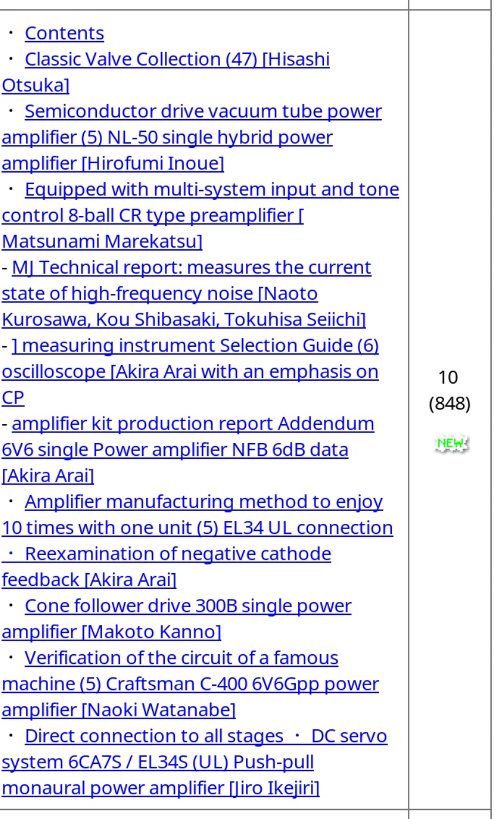Open amplifier kit production report Addendum link
The height and width of the screenshot is (819, 504).
(x=188, y=449)
